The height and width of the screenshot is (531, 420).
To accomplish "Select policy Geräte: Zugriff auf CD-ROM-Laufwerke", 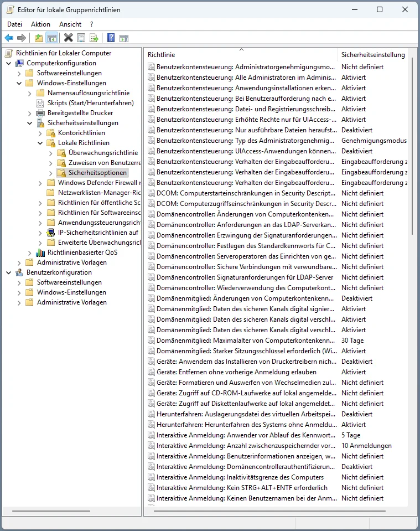I will [x=246, y=393].
